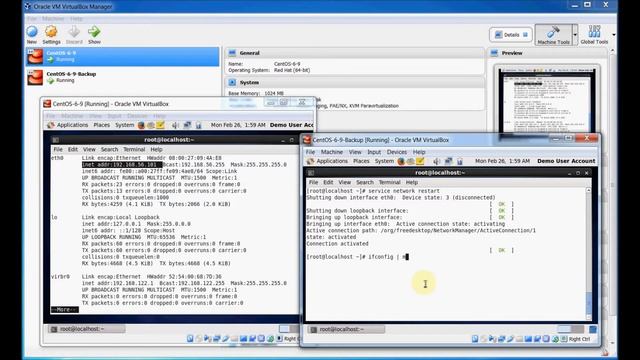Open Help menu in VirtualBox Manager
This screenshot has width=640, height=360.
[x=76, y=19]
